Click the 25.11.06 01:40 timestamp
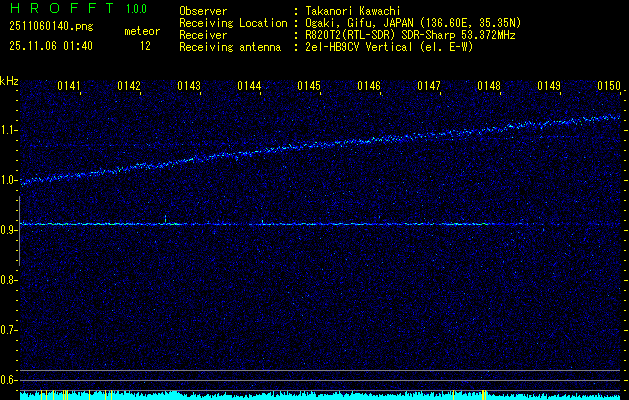 (51, 45)
